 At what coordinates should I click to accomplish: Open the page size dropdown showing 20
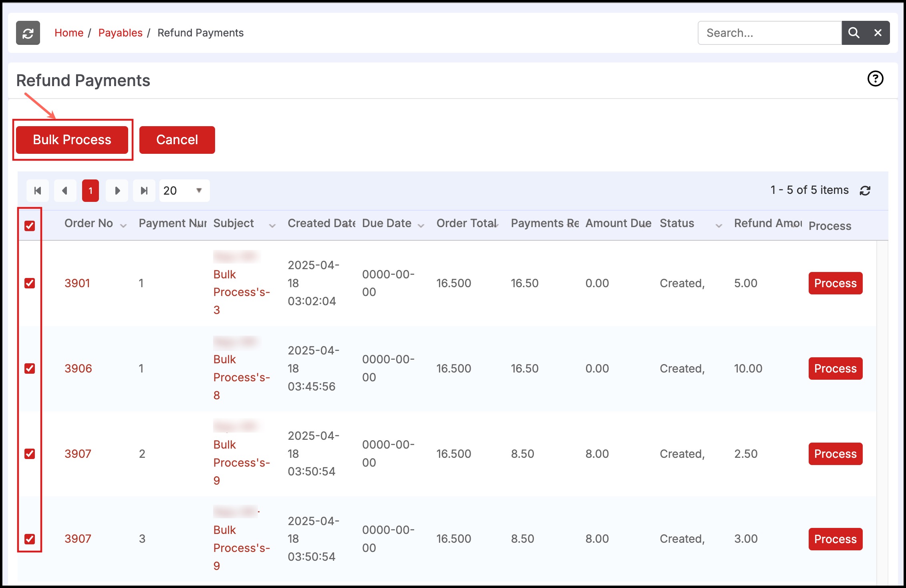(184, 191)
